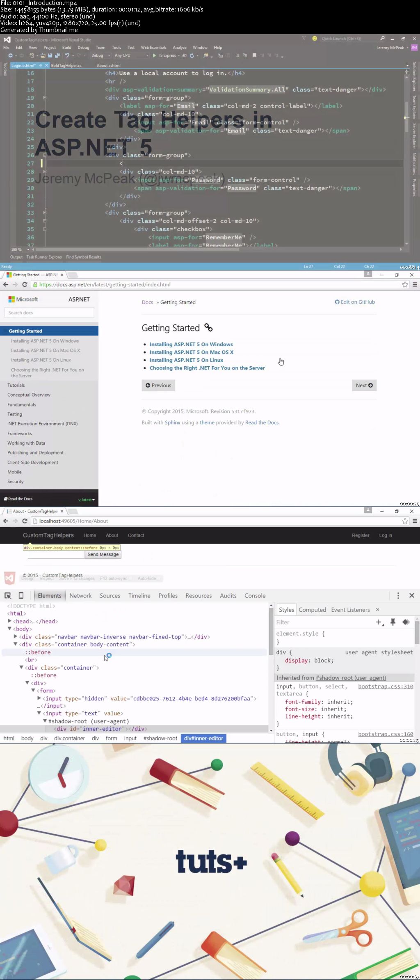Star the localhost:49605/Home/About page

[x=405, y=521]
